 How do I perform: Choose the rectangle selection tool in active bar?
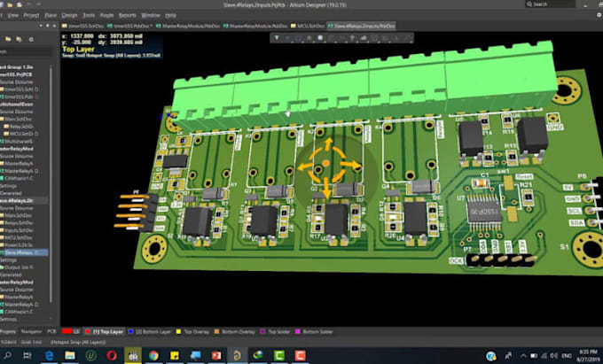click(299, 38)
